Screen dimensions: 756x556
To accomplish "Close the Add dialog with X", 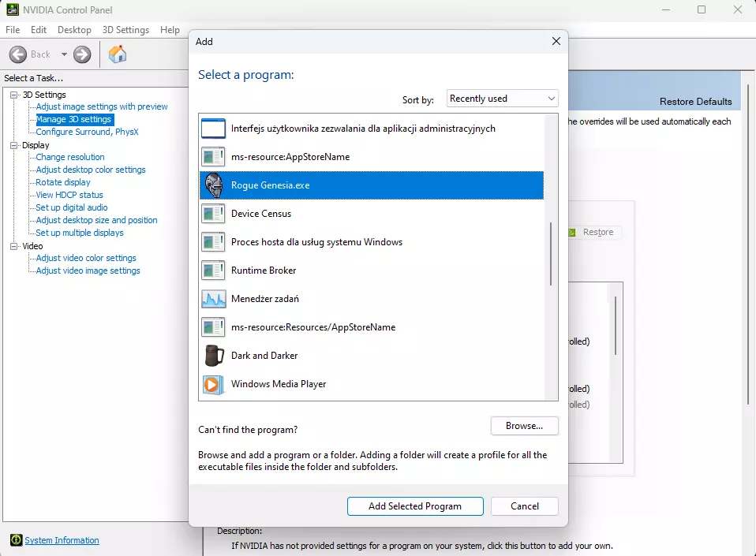I will click(556, 42).
